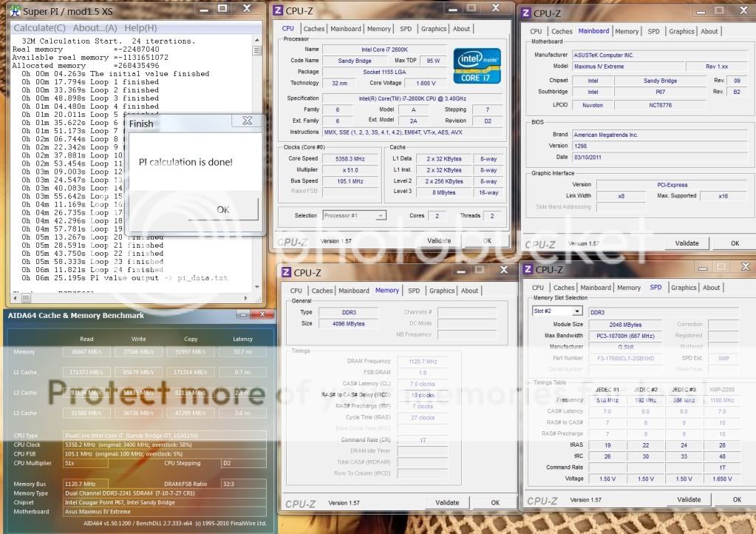756x534 pixels.
Task: Click Super PI horizontal scrollbar left arrow
Action: point(16,298)
